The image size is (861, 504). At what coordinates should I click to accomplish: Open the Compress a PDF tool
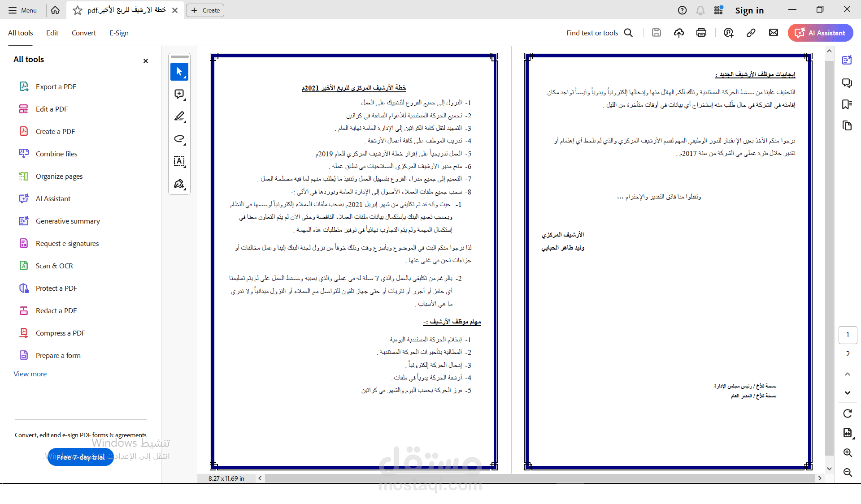pyautogui.click(x=52, y=333)
